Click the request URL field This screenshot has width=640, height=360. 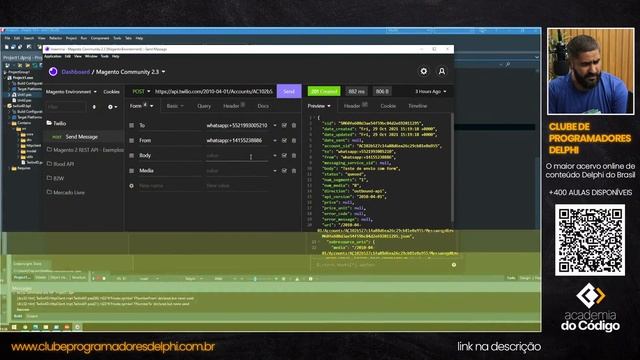pyautogui.click(x=213, y=91)
